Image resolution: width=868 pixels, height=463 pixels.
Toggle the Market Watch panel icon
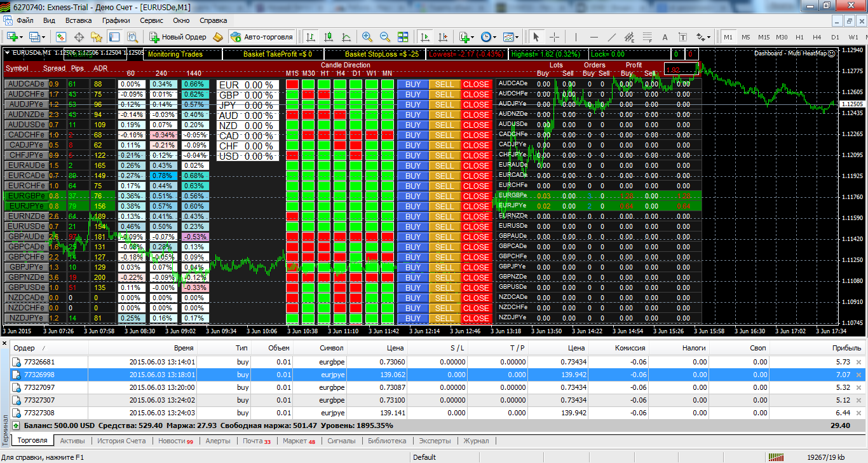[61, 37]
